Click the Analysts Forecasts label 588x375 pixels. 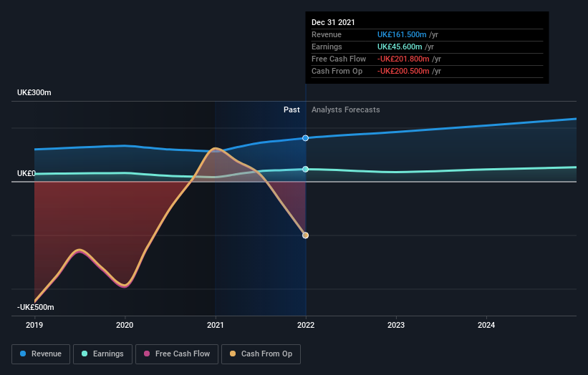(x=346, y=109)
